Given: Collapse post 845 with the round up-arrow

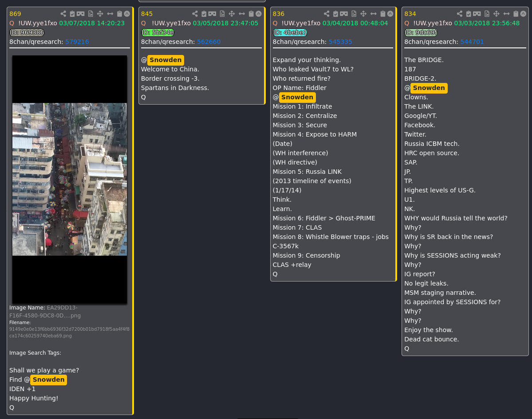Looking at the screenshot, I should coord(259,14).
